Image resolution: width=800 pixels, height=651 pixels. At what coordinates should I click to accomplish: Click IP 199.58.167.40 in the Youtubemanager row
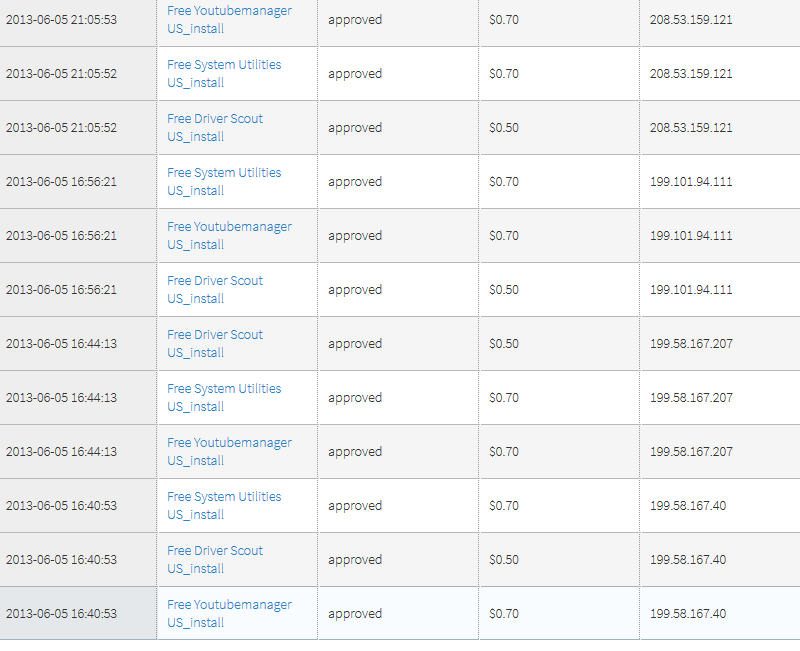[688, 614]
